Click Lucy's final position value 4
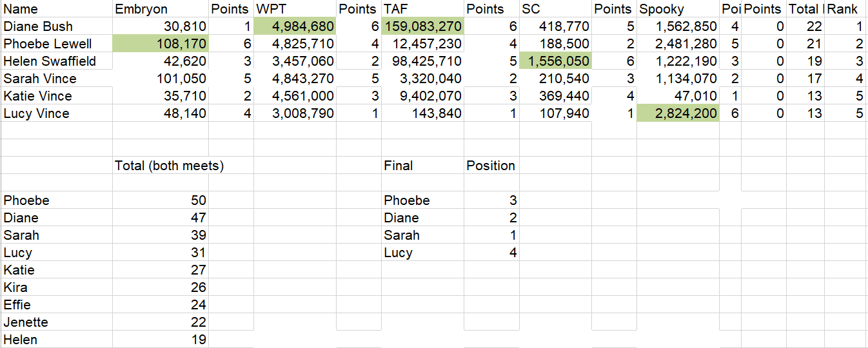Viewport: 868px width, 348px height. click(x=491, y=253)
